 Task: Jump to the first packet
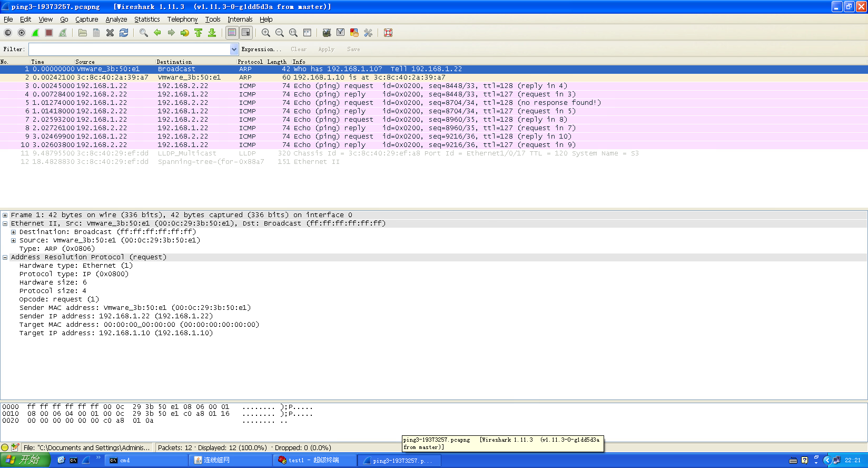point(199,33)
